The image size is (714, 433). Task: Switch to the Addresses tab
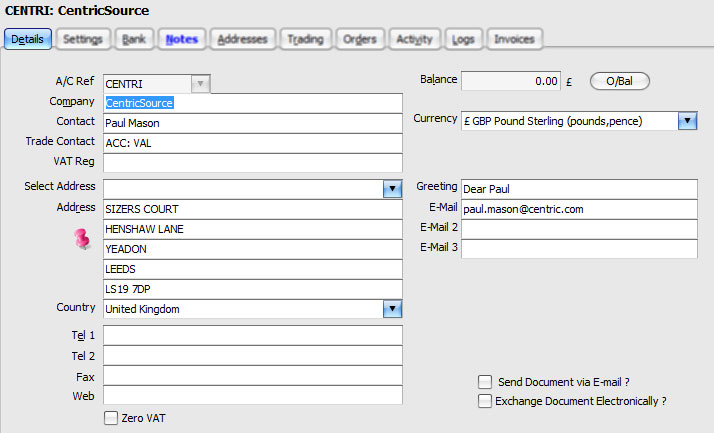click(242, 39)
